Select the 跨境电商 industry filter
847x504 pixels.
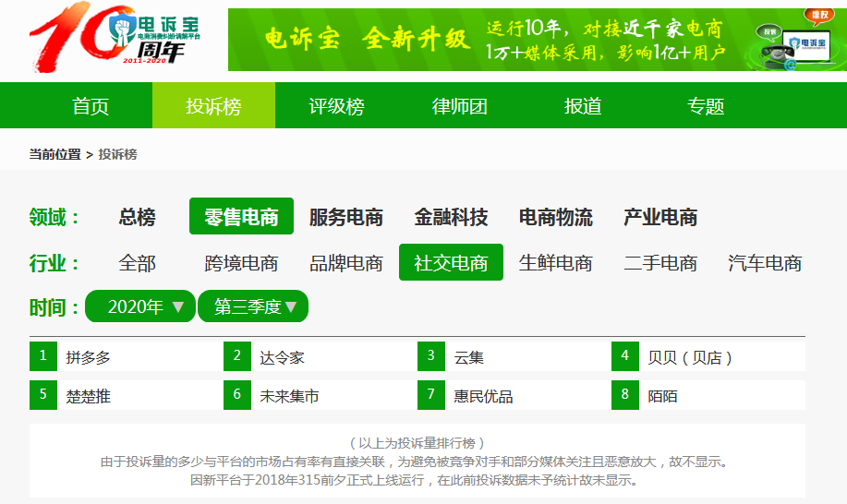click(x=241, y=263)
